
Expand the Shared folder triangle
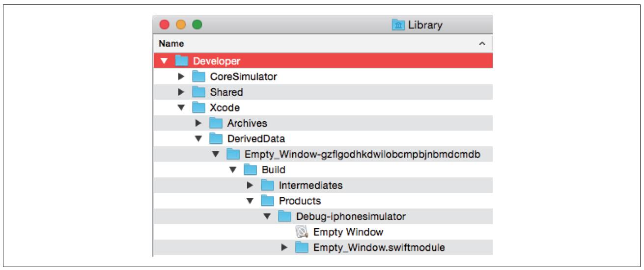(x=181, y=92)
